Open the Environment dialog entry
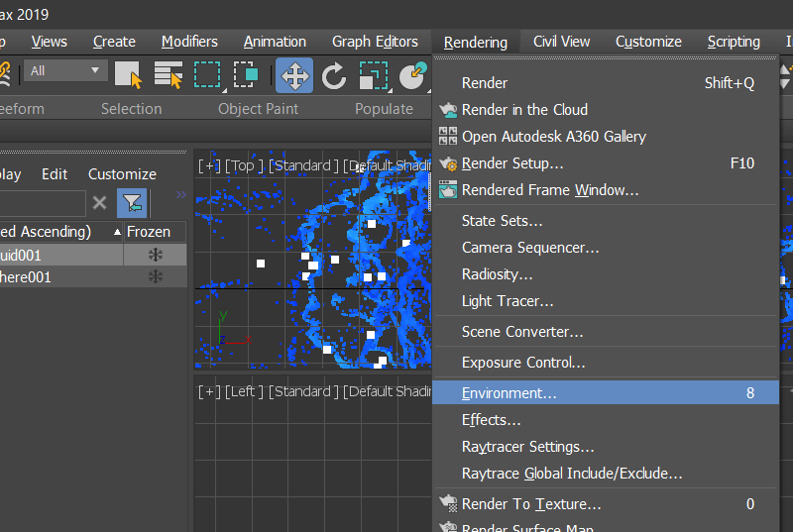The height and width of the screenshot is (532, 793). (606, 392)
